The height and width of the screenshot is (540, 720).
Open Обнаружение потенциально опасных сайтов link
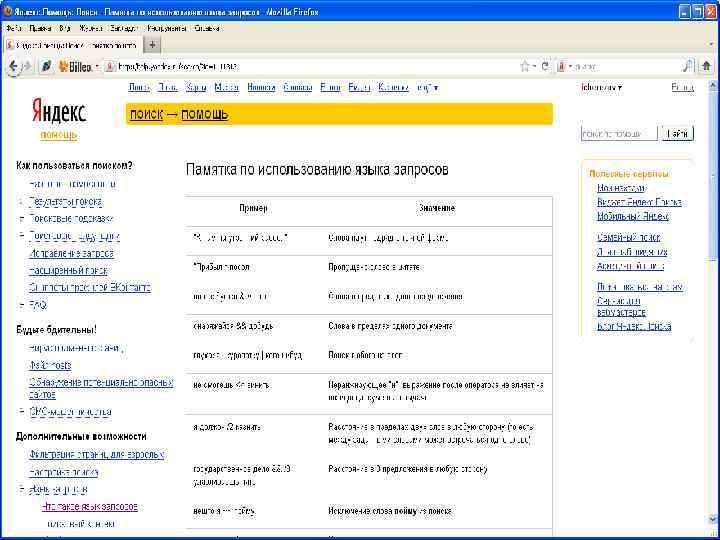tap(101, 388)
